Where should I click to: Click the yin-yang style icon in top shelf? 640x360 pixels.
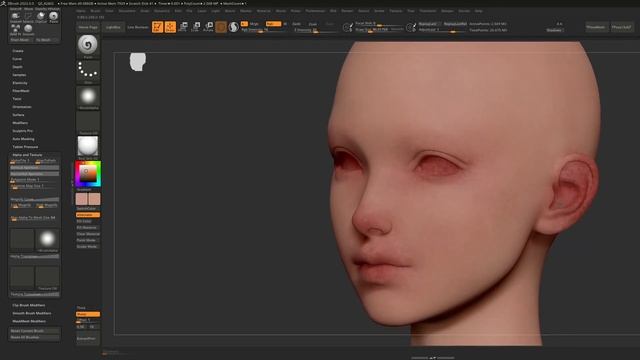tap(233, 27)
